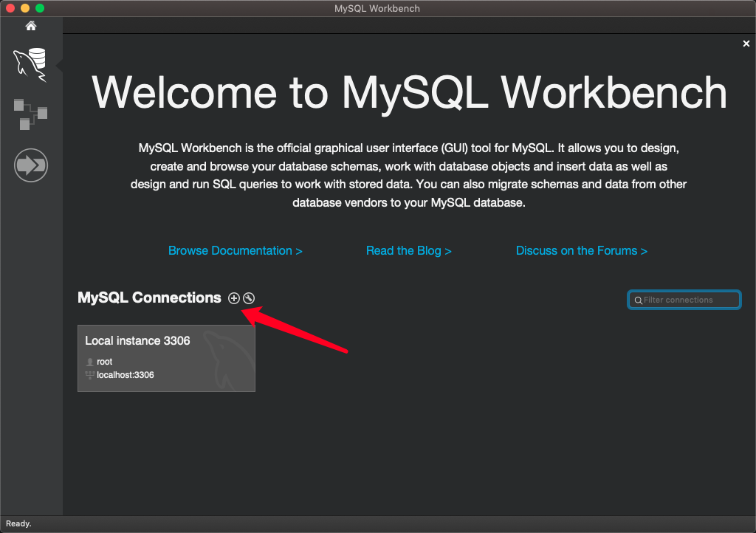Open the Read the Blog link
Image resolution: width=756 pixels, height=533 pixels.
click(x=409, y=250)
